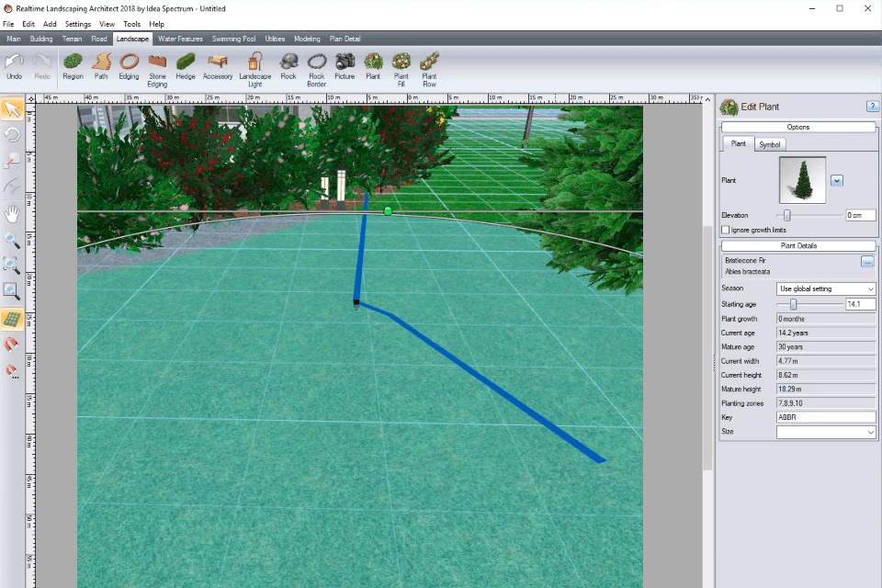Image resolution: width=882 pixels, height=588 pixels.
Task: Open the Plan Detail tab
Action: coord(345,39)
